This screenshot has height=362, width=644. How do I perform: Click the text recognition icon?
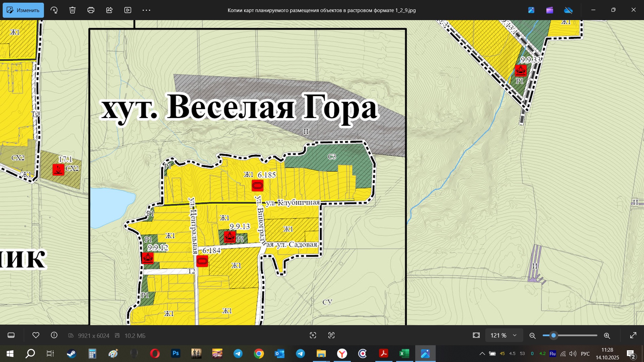pyautogui.click(x=331, y=336)
